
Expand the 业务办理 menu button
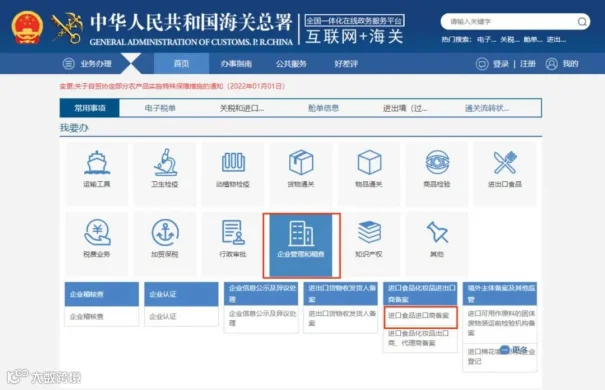[87, 64]
